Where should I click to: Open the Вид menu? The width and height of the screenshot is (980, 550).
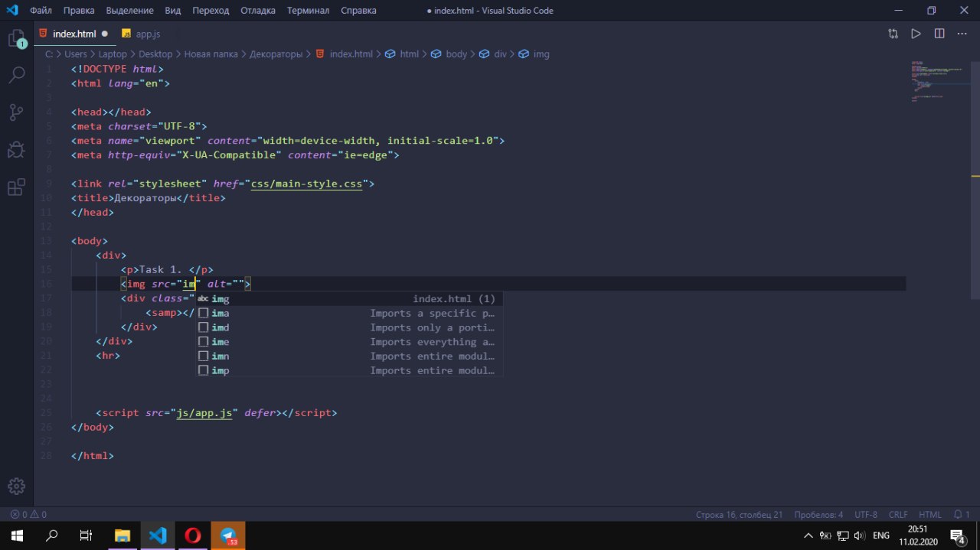pyautogui.click(x=173, y=11)
